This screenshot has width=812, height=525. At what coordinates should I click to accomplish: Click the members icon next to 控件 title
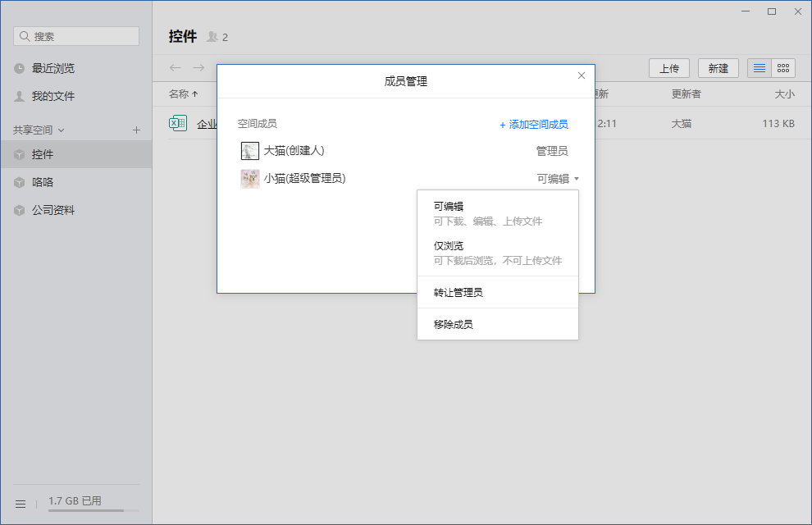pyautogui.click(x=213, y=37)
